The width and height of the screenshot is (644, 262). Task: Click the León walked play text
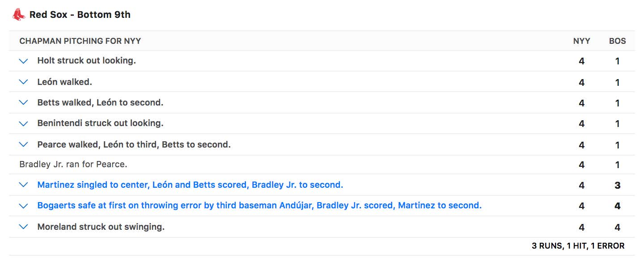coord(64,82)
